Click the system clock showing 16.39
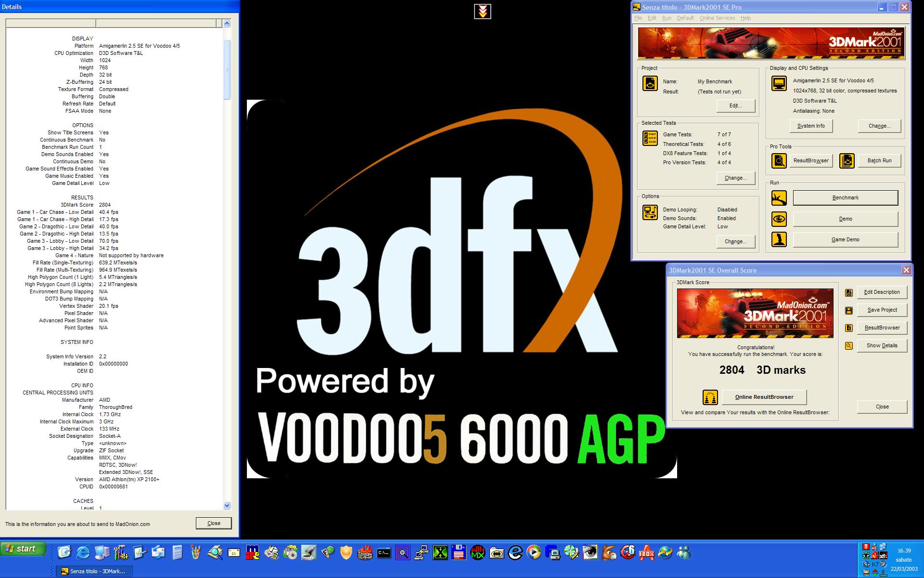The height and width of the screenshot is (578, 924). tap(904, 551)
